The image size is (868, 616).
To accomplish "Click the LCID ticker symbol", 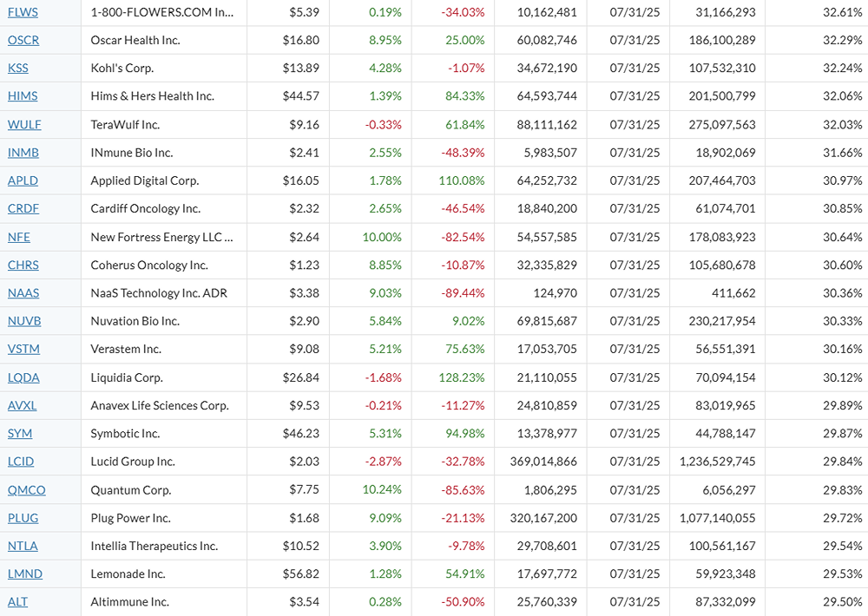I will tap(21, 462).
